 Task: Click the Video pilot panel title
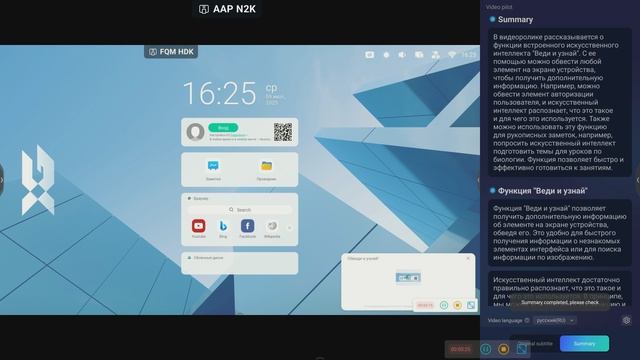pos(499,7)
